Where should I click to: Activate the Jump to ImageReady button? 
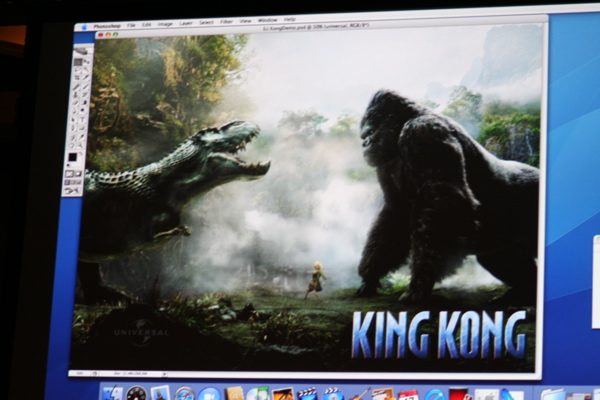click(73, 191)
